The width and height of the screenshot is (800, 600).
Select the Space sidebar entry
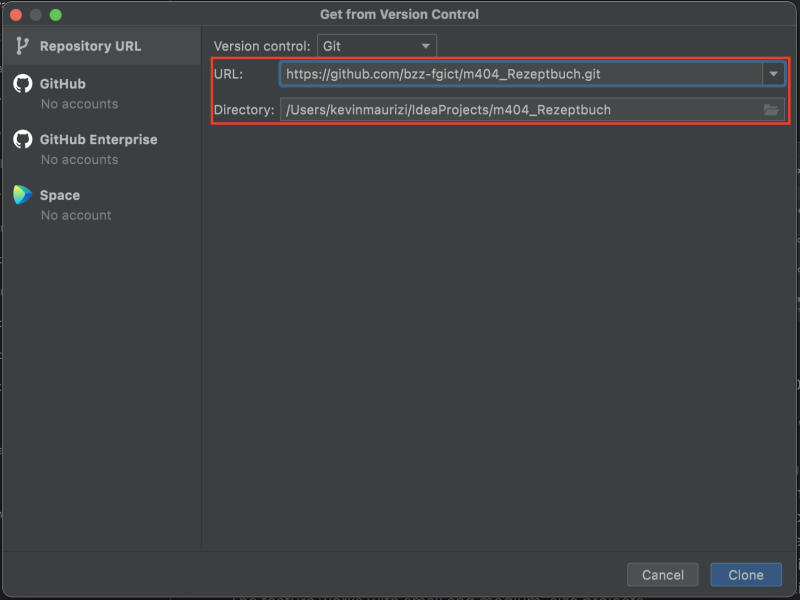point(60,196)
